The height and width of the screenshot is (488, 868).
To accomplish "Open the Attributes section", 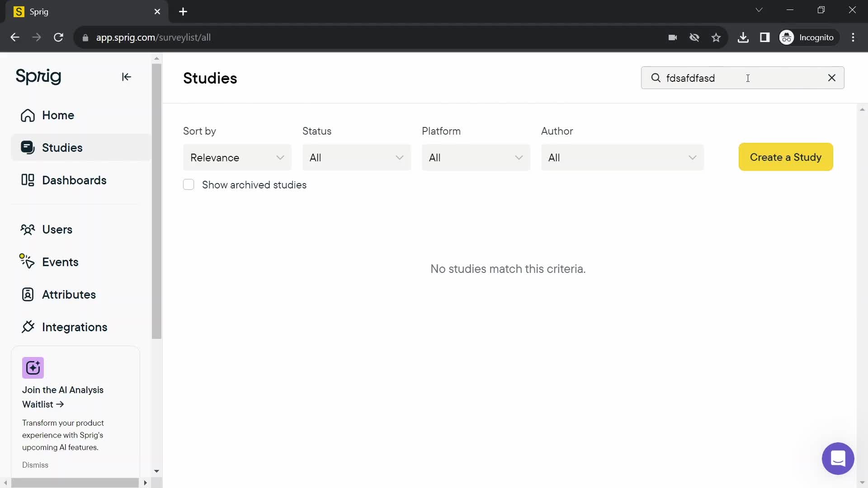I will click(x=69, y=294).
